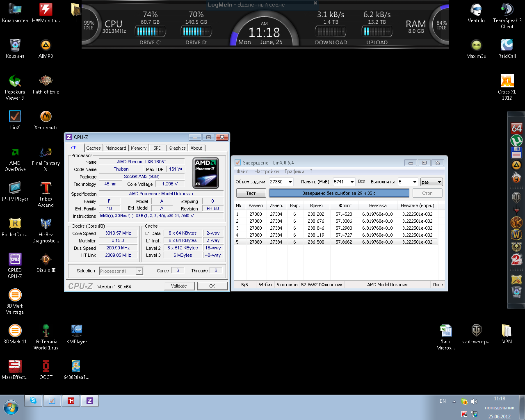This screenshot has width=525, height=420.
Task: Open the Файл menu in LinX
Action: pyautogui.click(x=242, y=171)
